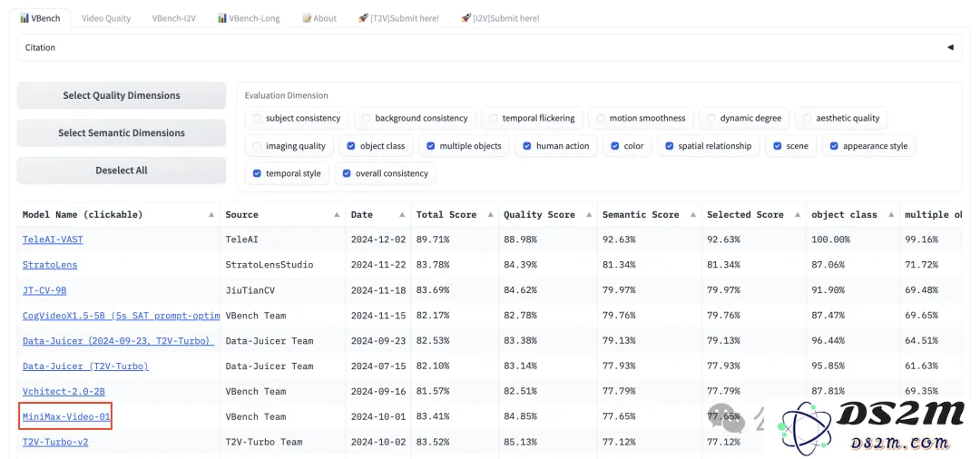The width and height of the screenshot is (980, 459).
Task: Sort by Semantic Score column arrow
Action: pos(694,215)
